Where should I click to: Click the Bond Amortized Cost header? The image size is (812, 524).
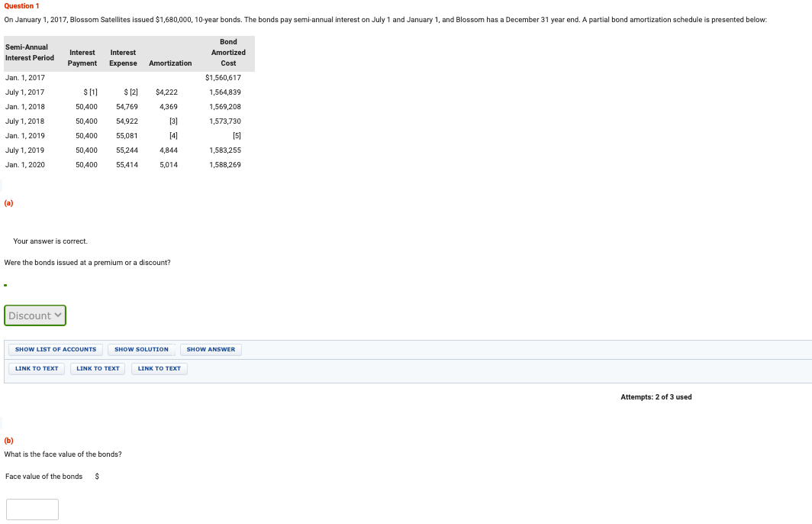(x=228, y=53)
